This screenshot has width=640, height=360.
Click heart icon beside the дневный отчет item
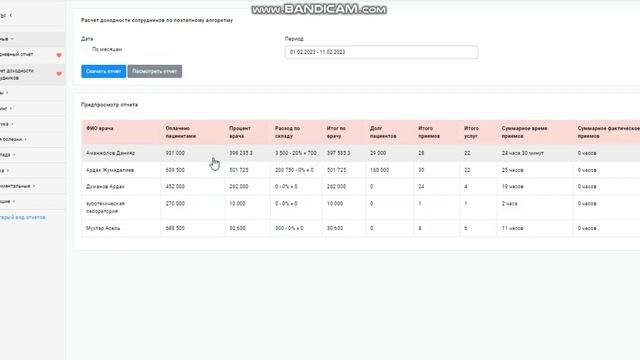59,55
